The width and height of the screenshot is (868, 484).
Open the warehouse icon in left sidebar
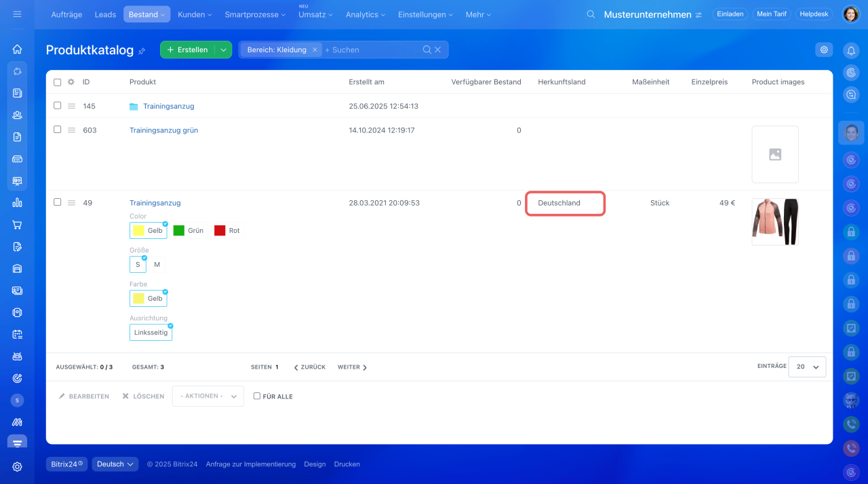(17, 268)
